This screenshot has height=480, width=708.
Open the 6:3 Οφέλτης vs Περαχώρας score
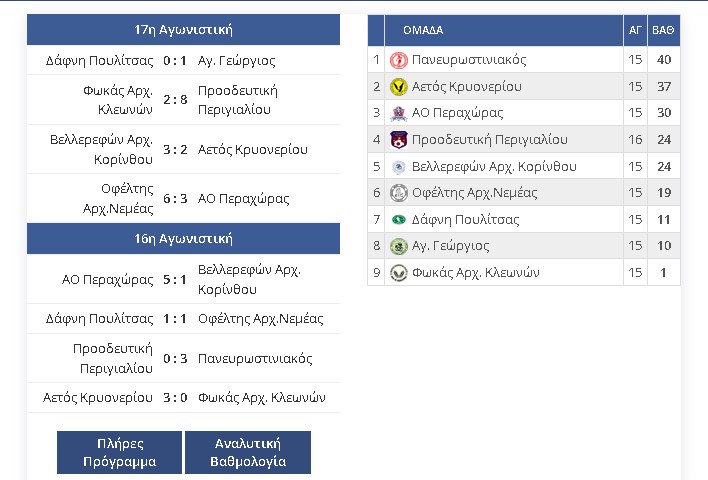click(175, 199)
